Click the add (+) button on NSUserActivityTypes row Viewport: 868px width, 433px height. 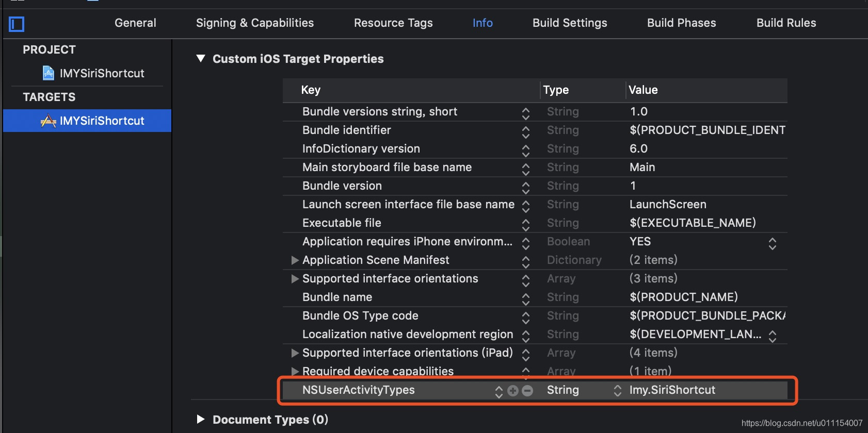(x=513, y=391)
